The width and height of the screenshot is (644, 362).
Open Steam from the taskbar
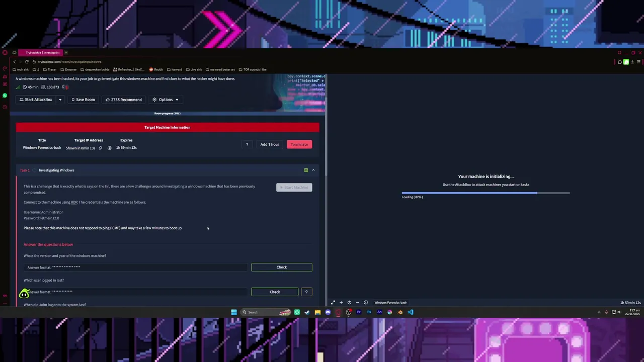(307, 312)
